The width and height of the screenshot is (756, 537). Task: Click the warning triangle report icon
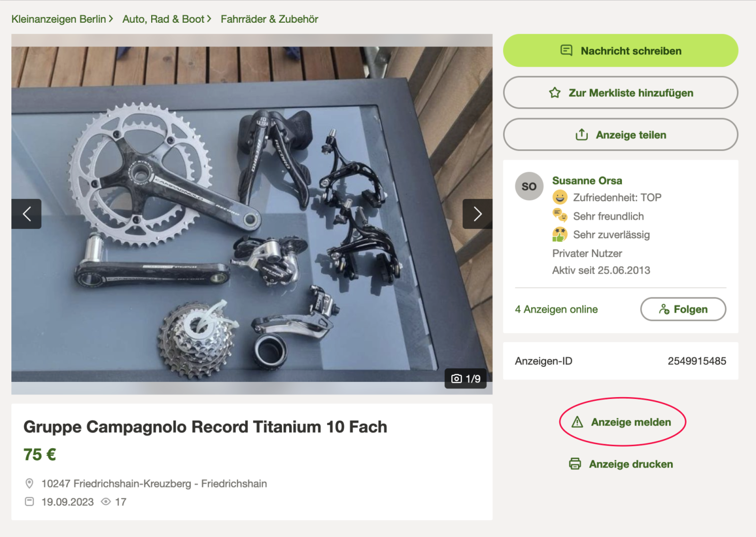[577, 422]
